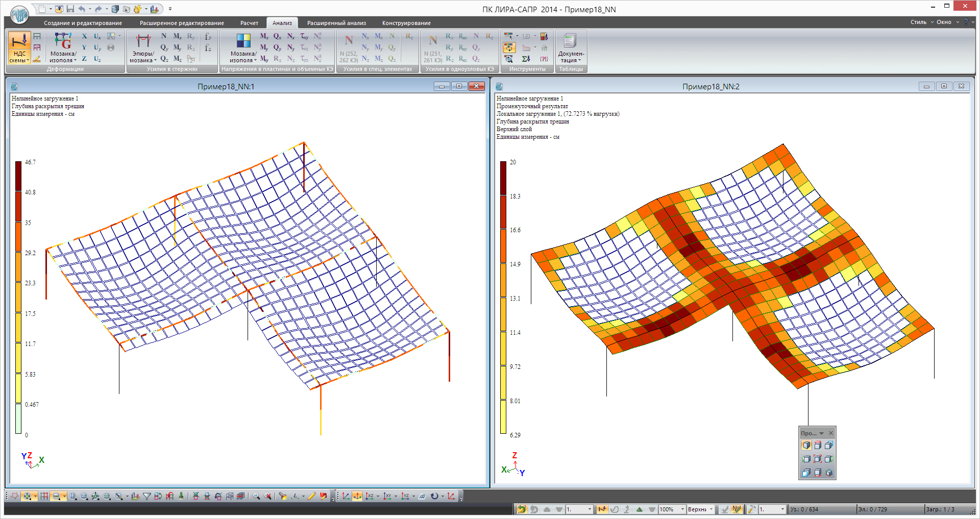Click the dark red 46.7 color scale segment
Screen dimensions: 980x519
click(18, 176)
